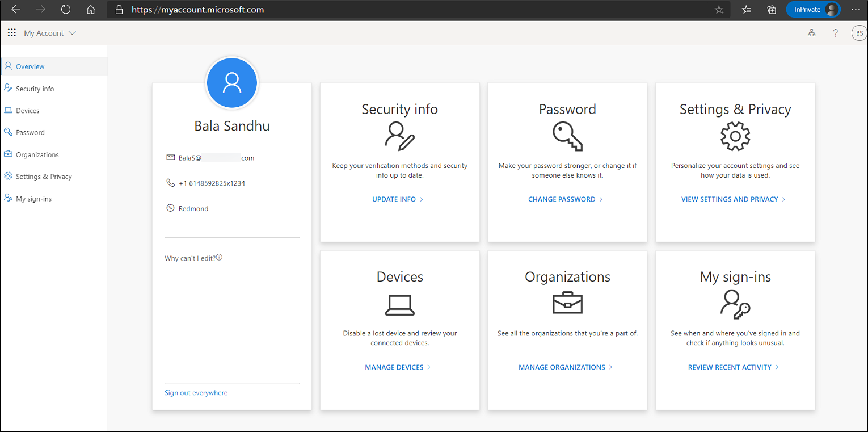Open the help question mark icon
This screenshot has height=432, width=868.
pos(835,33)
